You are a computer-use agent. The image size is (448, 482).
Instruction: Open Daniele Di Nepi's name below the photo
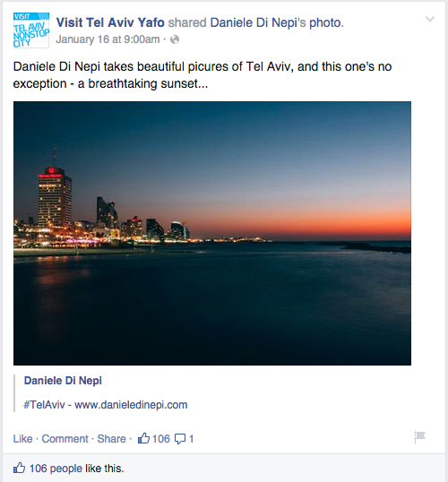click(63, 381)
